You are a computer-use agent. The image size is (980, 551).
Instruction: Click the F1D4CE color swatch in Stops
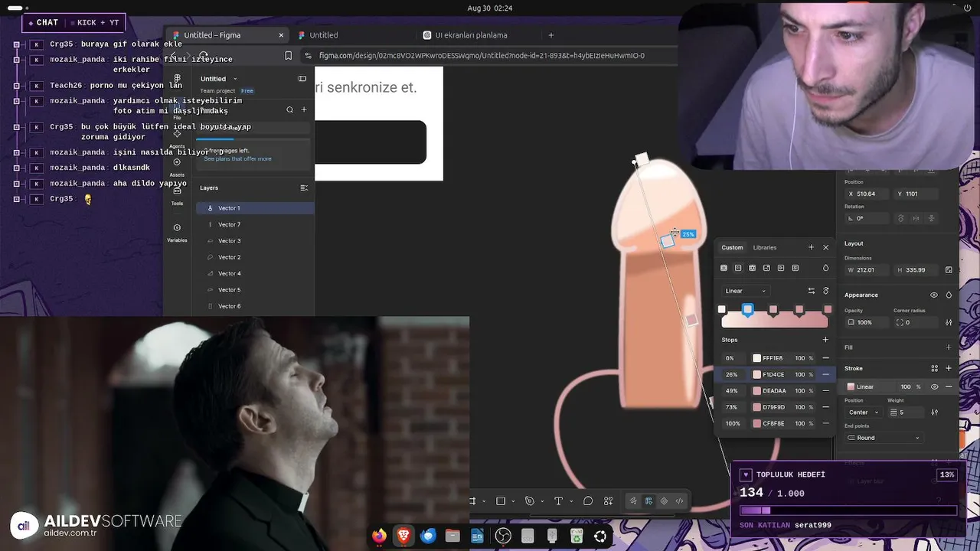point(756,375)
